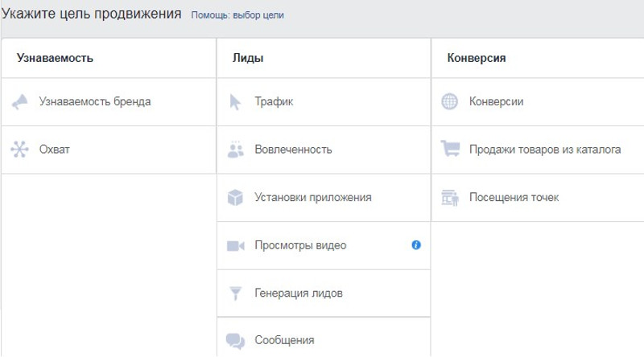
Task: Pick the Вовлеченность objective
Action: [324, 150]
